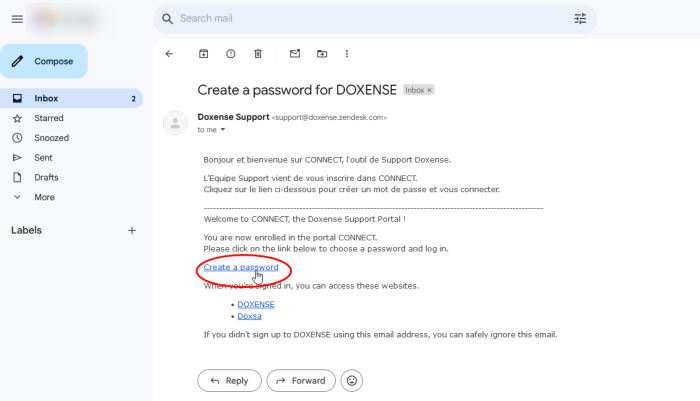This screenshot has width=700, height=401.
Task: Open the Starred folder
Action: point(48,118)
